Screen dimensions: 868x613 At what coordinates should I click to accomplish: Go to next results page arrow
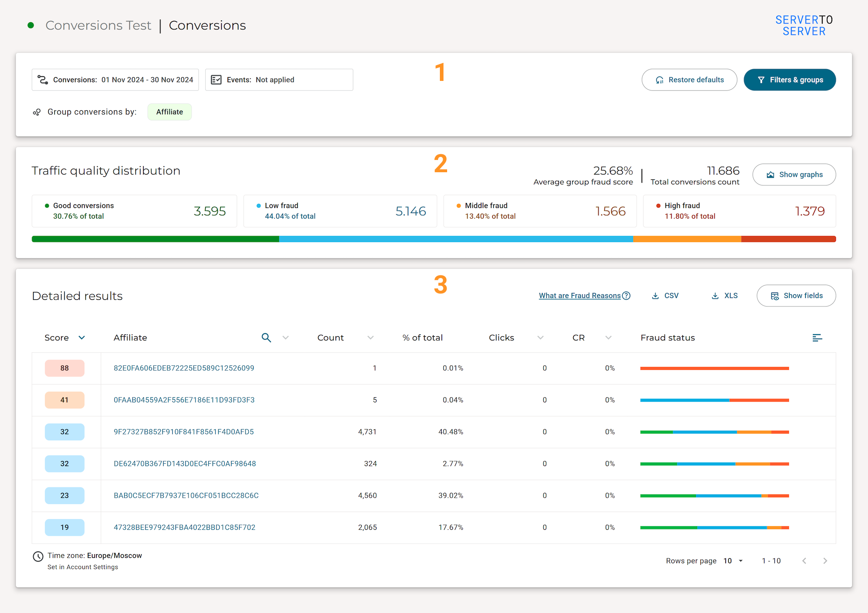pyautogui.click(x=825, y=561)
